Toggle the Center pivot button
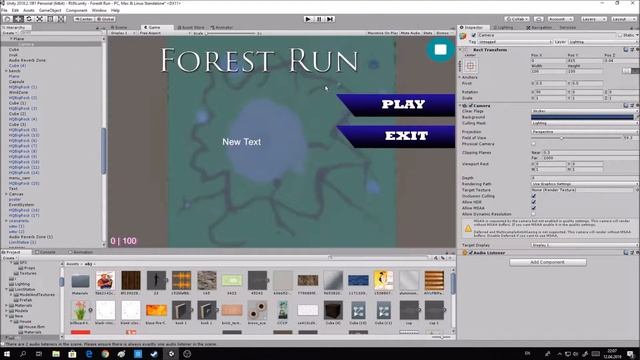Viewport: 640px width, 360px height. coord(84,19)
